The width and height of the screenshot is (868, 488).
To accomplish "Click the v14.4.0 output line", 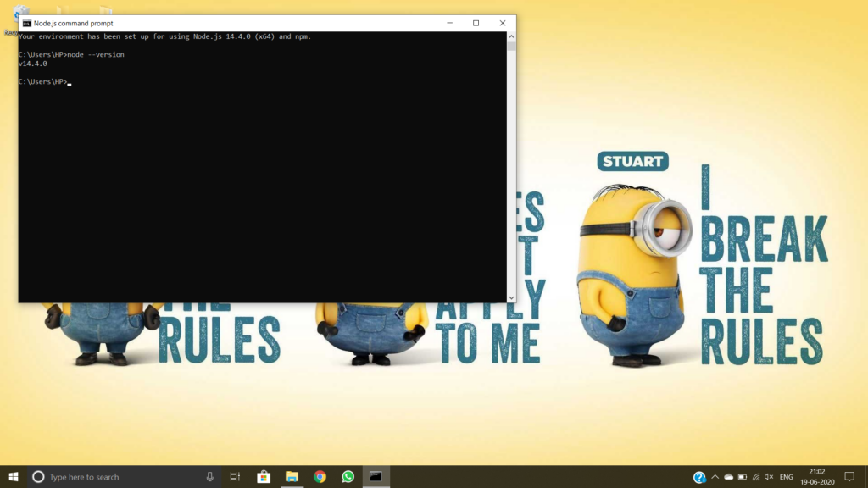I will (x=33, y=64).
